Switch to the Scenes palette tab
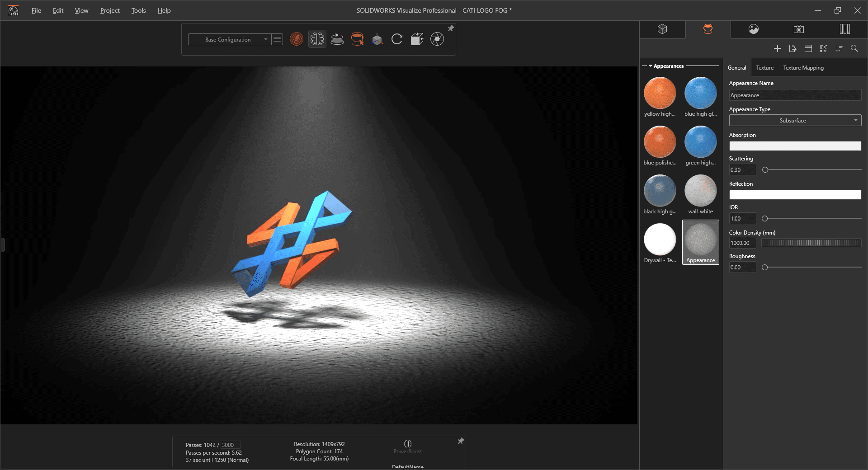Image resolution: width=868 pixels, height=470 pixels. point(754,29)
